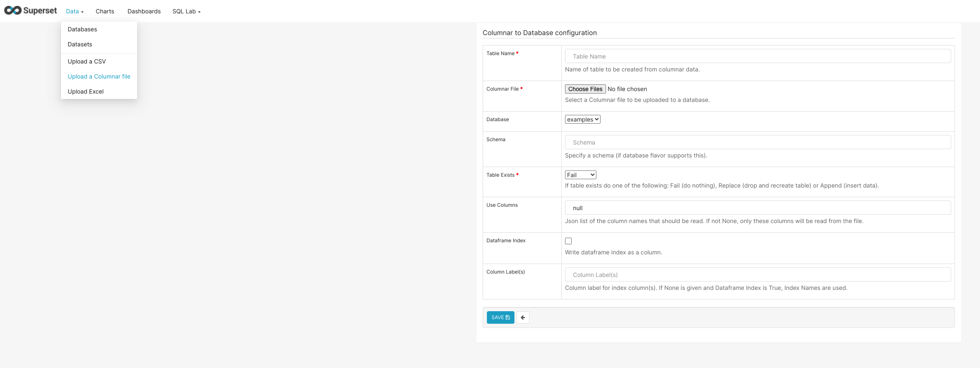Click the back arrow icon button
Screen dimensions: 980x368
(x=523, y=317)
